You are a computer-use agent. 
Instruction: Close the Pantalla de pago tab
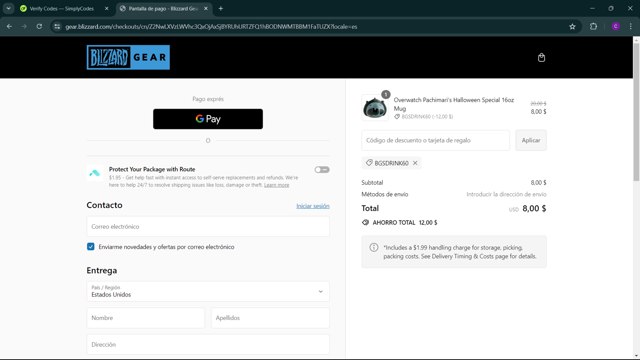coord(206,9)
